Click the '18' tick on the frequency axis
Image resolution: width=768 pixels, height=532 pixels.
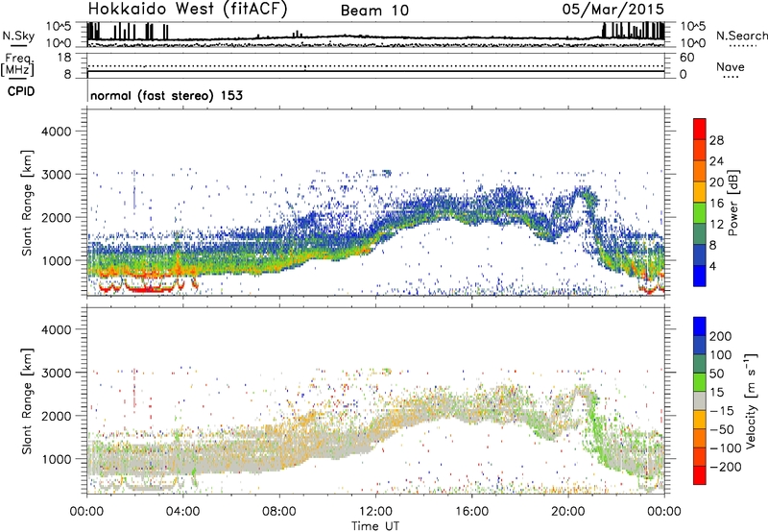tap(64, 58)
